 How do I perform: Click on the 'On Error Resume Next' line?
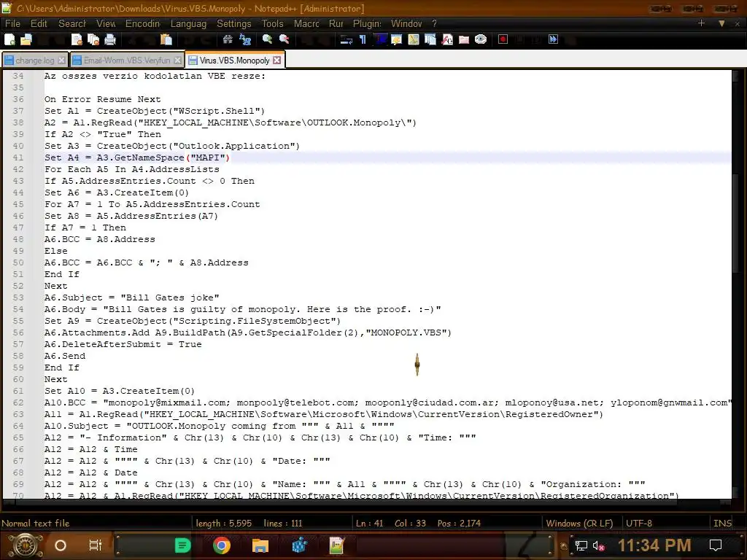pos(102,99)
